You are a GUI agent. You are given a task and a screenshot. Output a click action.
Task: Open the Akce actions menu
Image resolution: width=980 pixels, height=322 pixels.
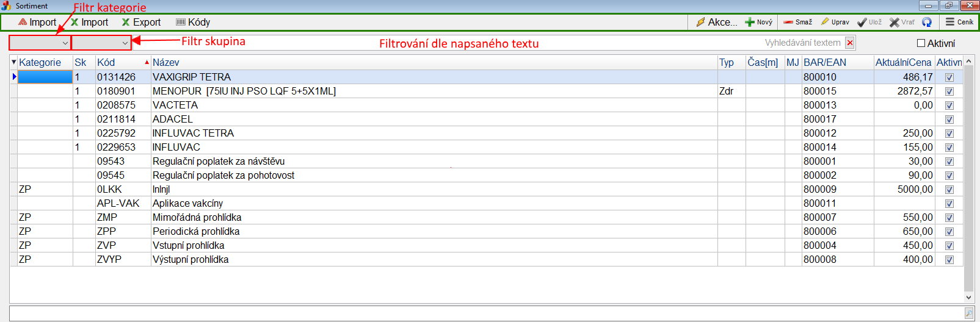click(x=717, y=22)
